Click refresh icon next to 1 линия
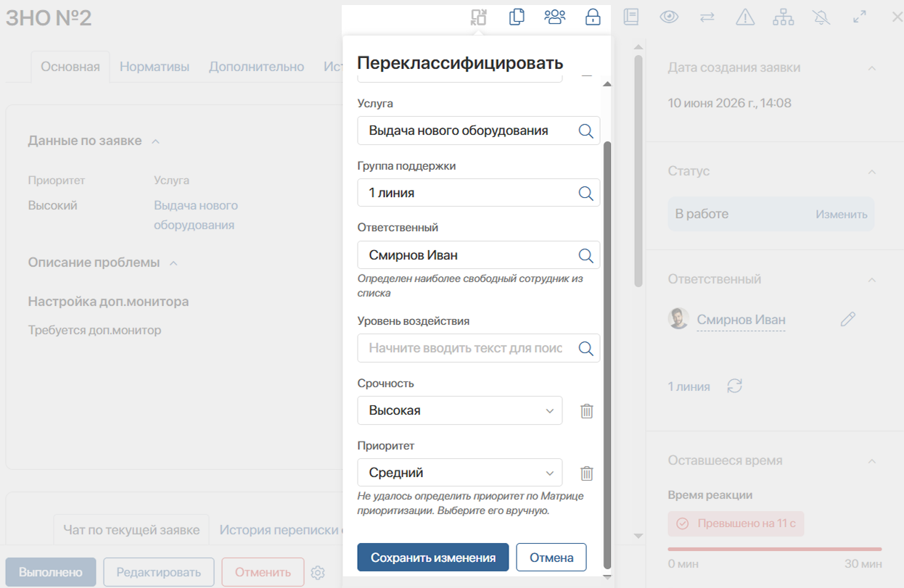The image size is (904, 588). tap(735, 386)
